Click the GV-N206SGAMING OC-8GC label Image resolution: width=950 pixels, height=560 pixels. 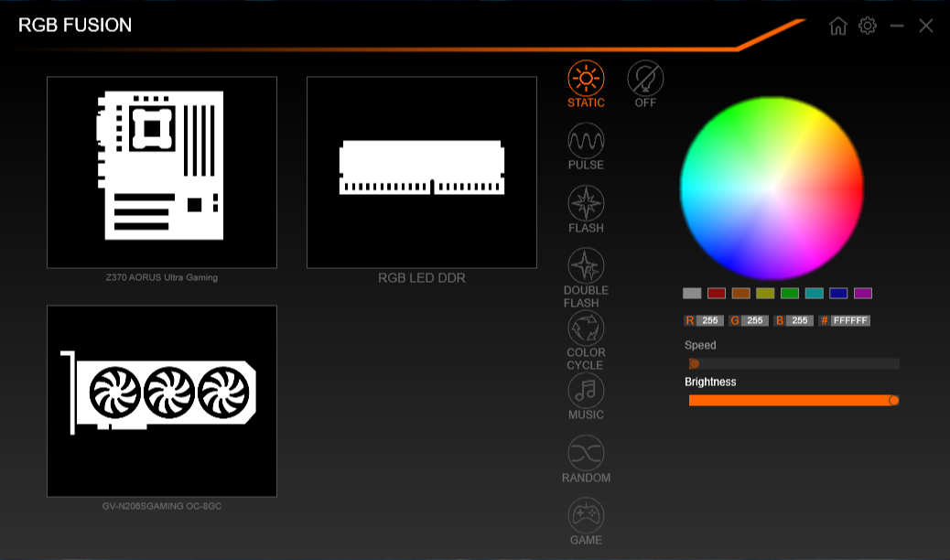click(162, 506)
